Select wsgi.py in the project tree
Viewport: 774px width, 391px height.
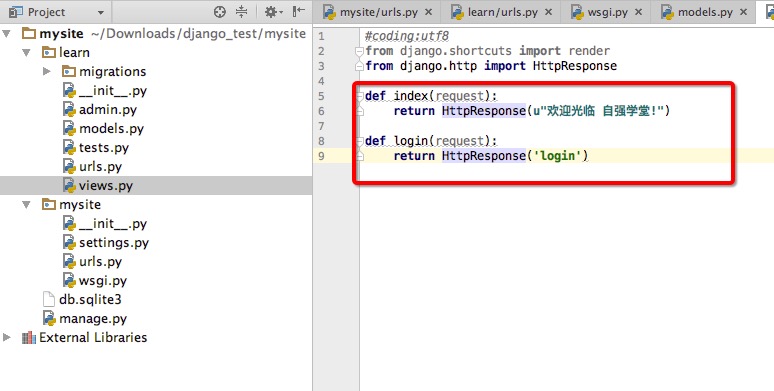(x=103, y=280)
